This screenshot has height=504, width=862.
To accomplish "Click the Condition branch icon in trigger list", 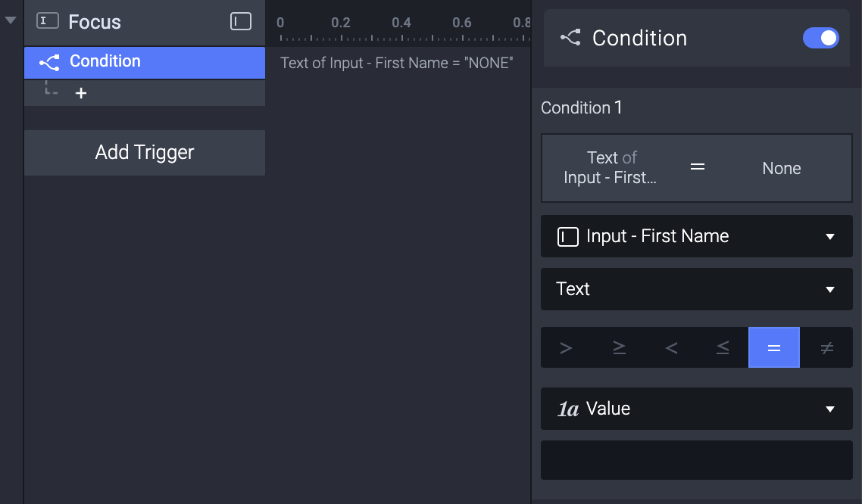I will (49, 62).
